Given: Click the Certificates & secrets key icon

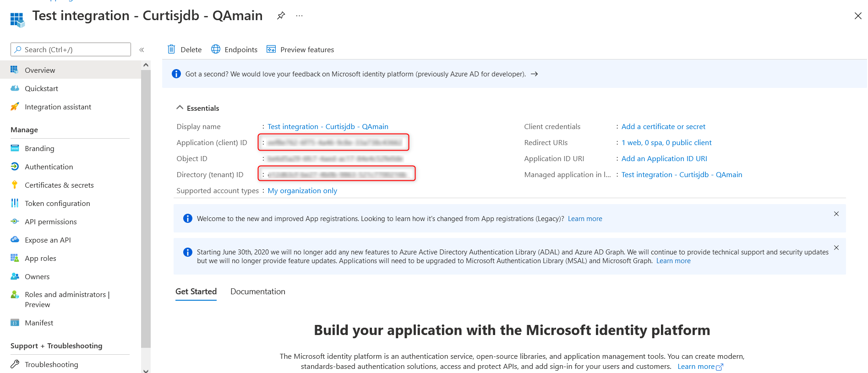Looking at the screenshot, I should 15,184.
